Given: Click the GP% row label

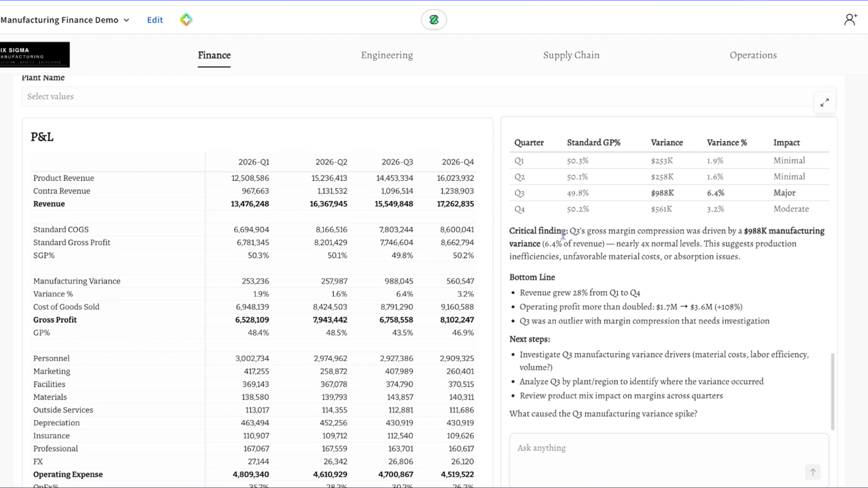Looking at the screenshot, I should coord(41,333).
